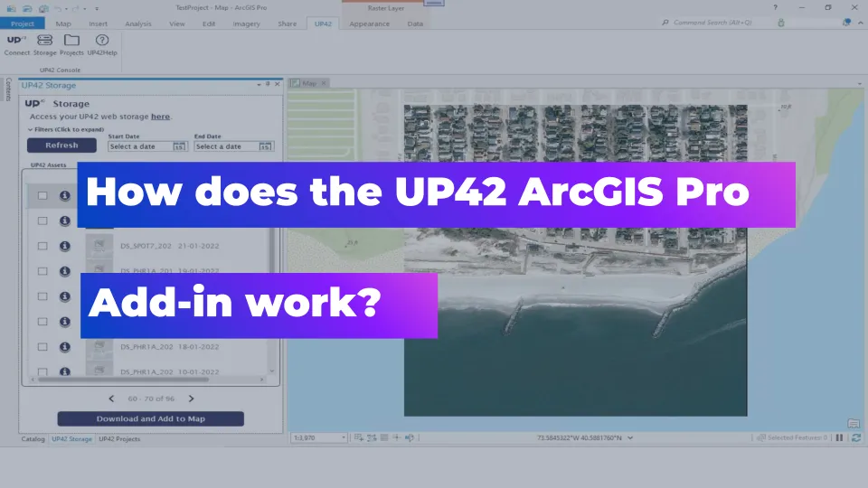Open the pop-up icon at map corner

tap(854, 424)
